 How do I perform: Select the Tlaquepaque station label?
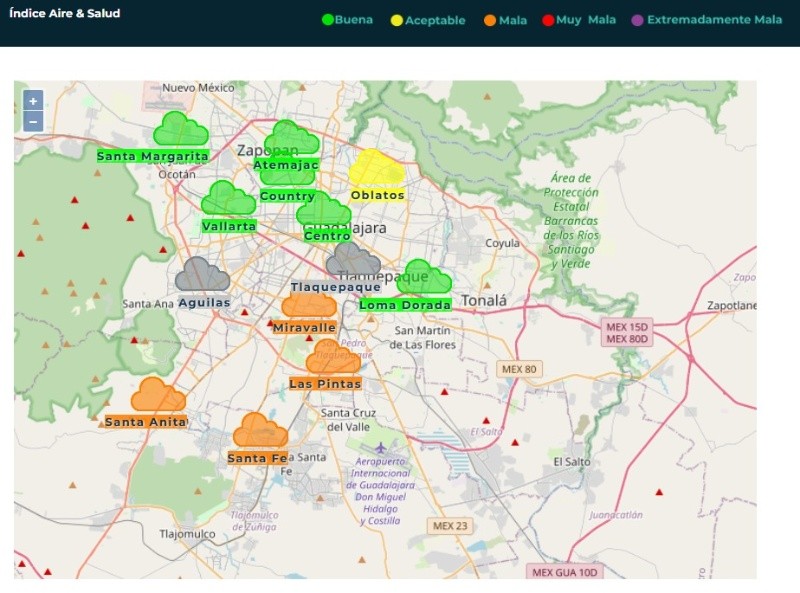(x=336, y=287)
